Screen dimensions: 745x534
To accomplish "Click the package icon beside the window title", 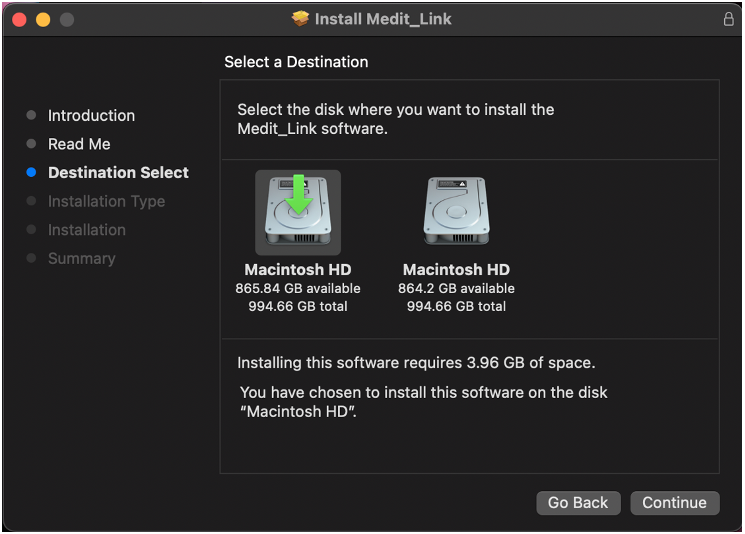I will (300, 19).
